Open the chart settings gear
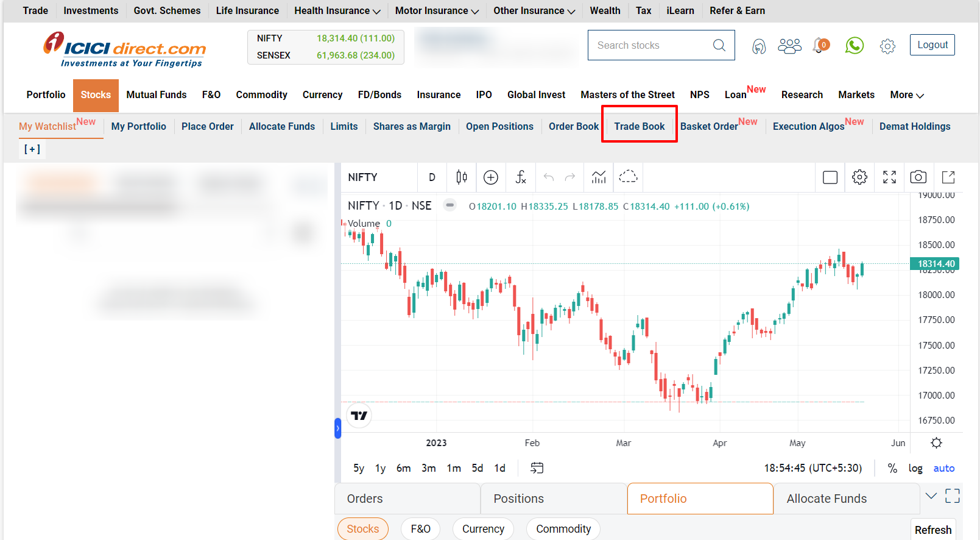The width and height of the screenshot is (980, 540). coord(859,177)
